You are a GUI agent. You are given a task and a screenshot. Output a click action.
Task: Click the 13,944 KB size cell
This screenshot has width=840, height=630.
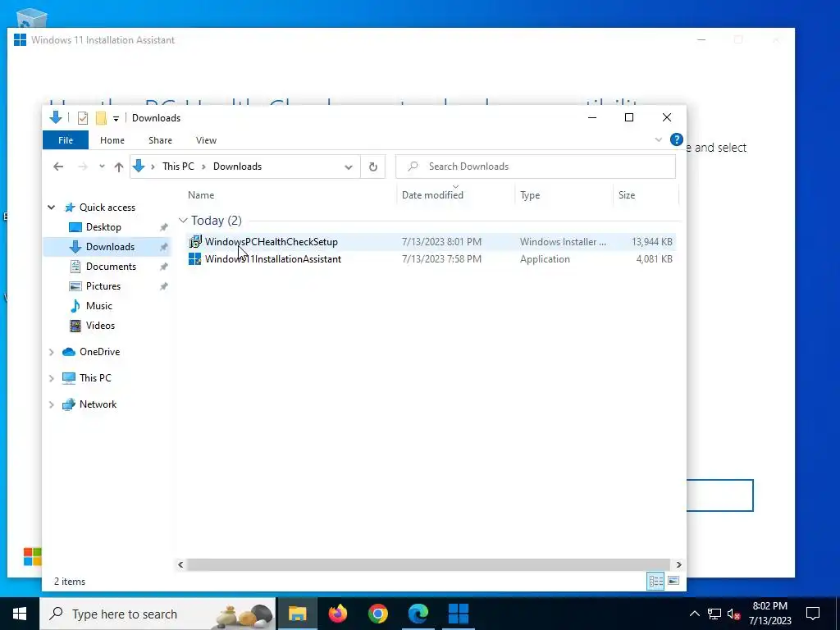click(651, 242)
